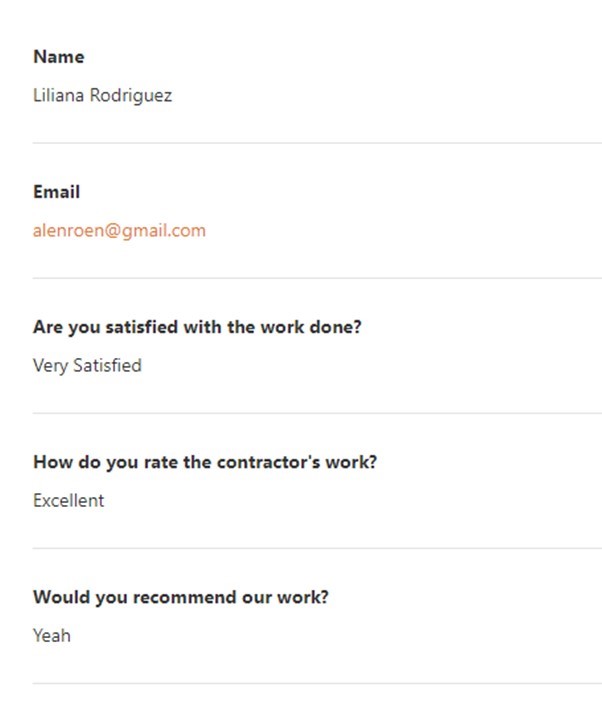Select the Liliana Rodriguez name value
This screenshot has height=720, width=602.
102,96
